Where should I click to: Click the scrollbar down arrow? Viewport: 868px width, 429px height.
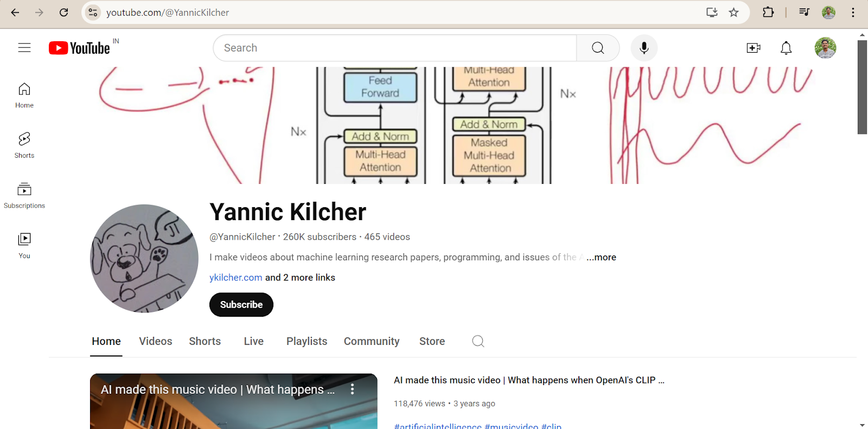coord(862,425)
